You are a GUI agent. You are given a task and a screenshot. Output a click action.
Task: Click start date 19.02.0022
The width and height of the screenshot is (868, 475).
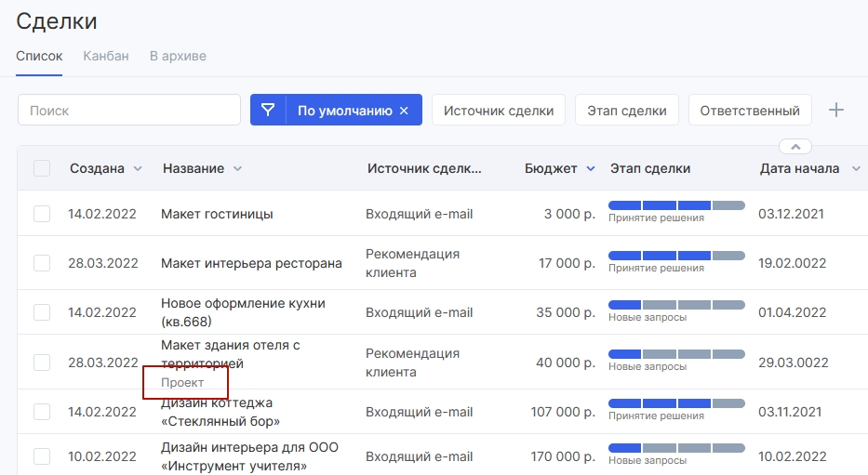click(792, 263)
